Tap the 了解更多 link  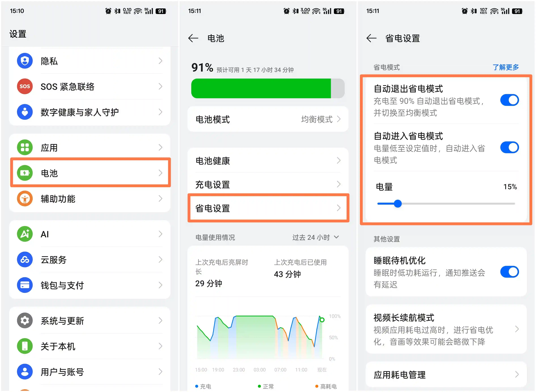(506, 67)
